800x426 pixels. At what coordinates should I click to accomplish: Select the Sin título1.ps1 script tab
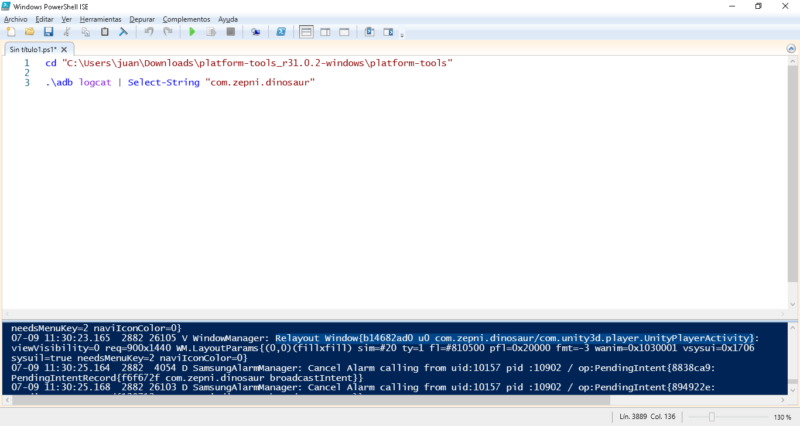(32, 48)
